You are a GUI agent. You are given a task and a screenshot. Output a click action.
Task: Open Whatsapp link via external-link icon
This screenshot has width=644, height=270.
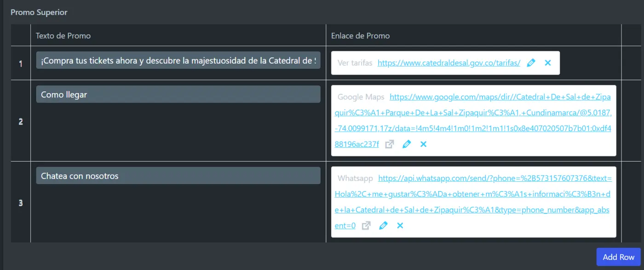[366, 225]
